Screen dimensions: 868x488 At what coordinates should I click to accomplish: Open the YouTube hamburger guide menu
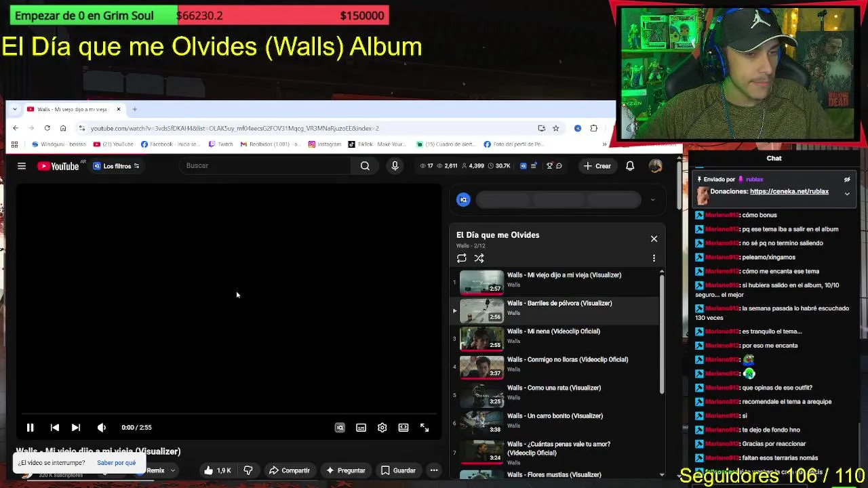tap(22, 166)
